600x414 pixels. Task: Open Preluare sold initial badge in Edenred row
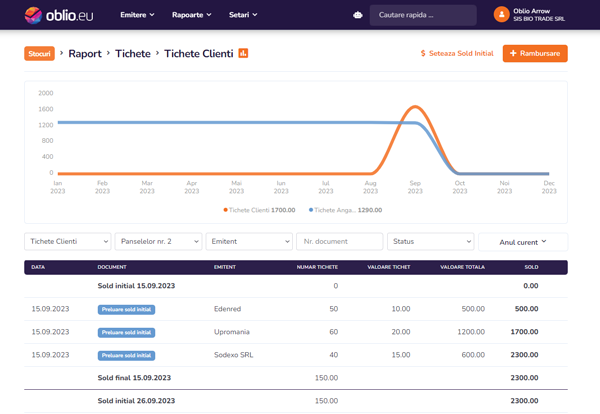pyautogui.click(x=126, y=310)
